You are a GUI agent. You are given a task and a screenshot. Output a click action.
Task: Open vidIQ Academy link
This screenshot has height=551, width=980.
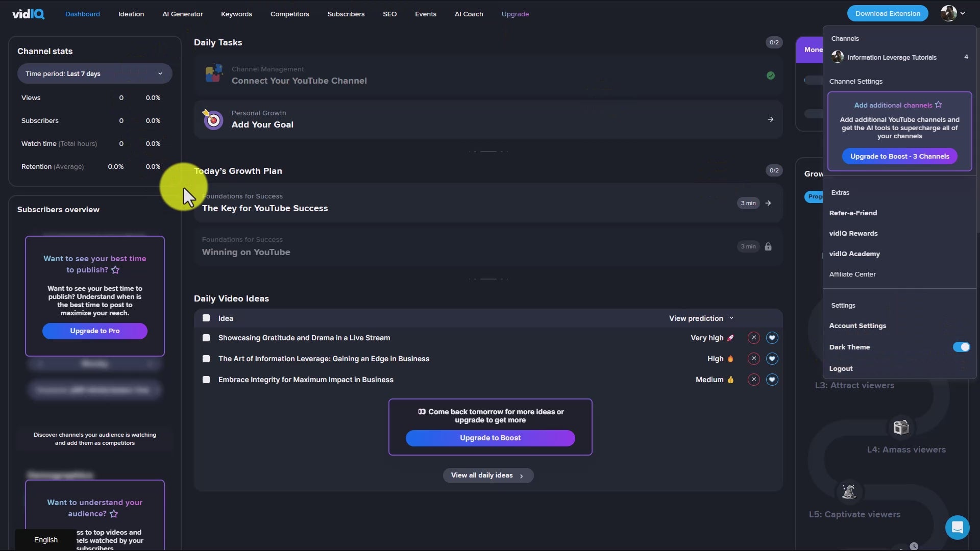[854, 254]
